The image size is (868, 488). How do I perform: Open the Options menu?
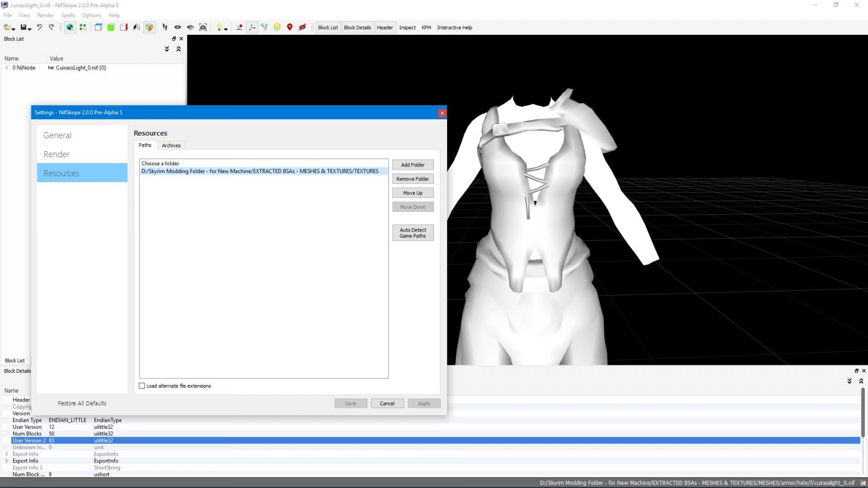(x=92, y=15)
